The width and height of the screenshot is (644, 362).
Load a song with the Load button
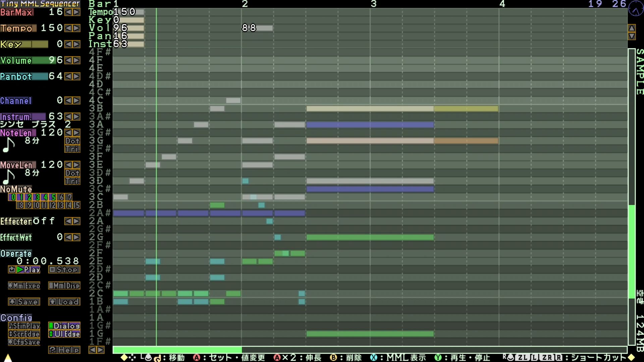(x=64, y=302)
